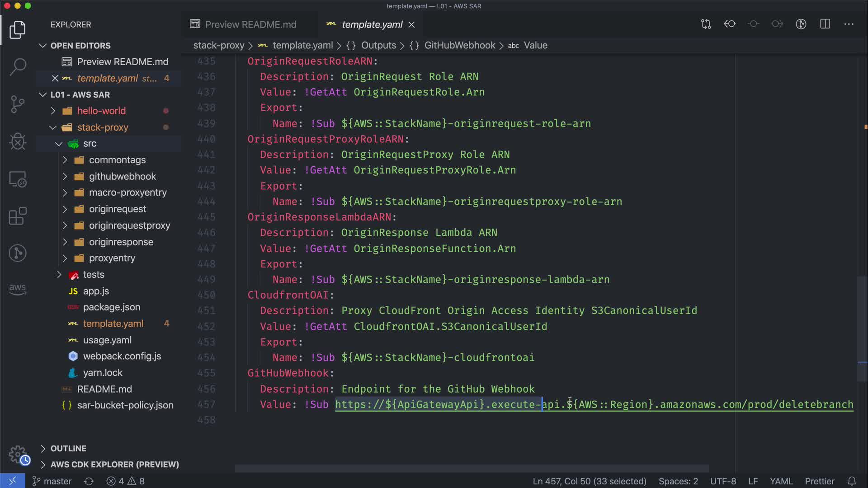Open the editor More Actions ellipsis
This screenshot has width=868, height=488.
[x=849, y=24]
